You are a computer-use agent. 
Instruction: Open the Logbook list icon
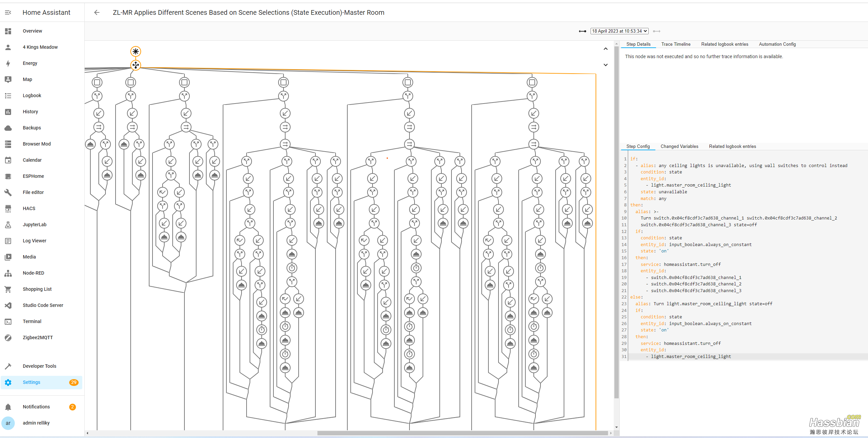tap(8, 96)
